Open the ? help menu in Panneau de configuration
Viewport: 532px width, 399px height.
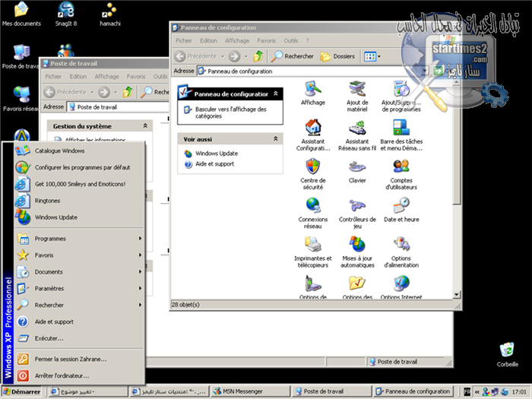tap(307, 41)
